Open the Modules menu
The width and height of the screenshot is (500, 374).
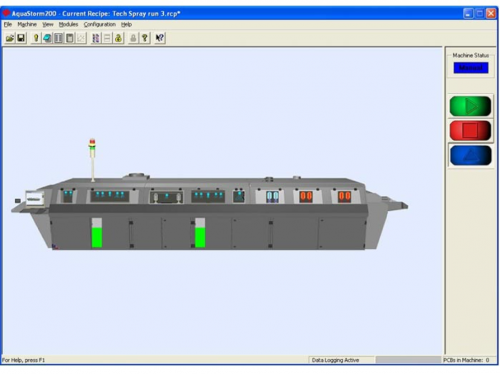tap(68, 24)
